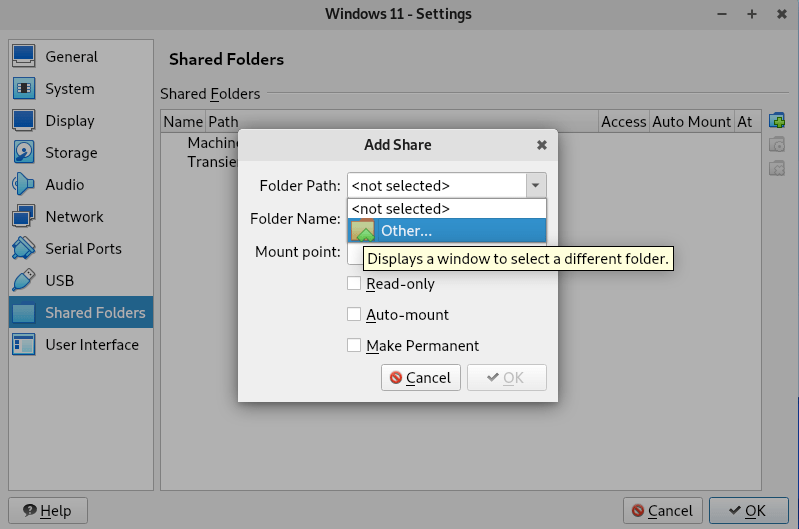Click the Access column header
This screenshot has width=799, height=529.
[x=624, y=122]
